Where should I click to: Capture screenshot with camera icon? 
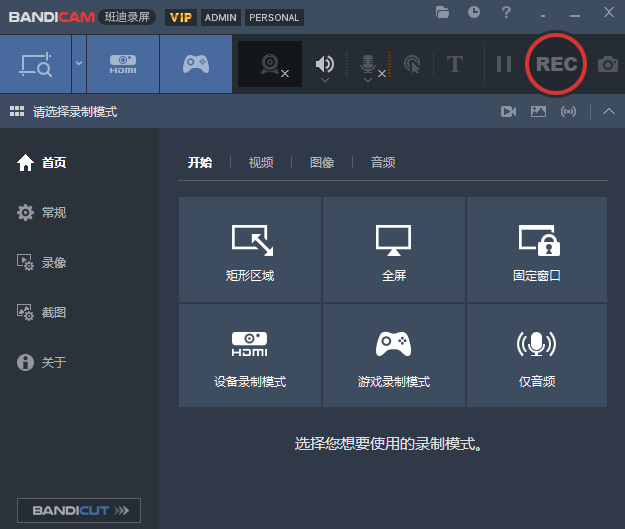pyautogui.click(x=607, y=64)
